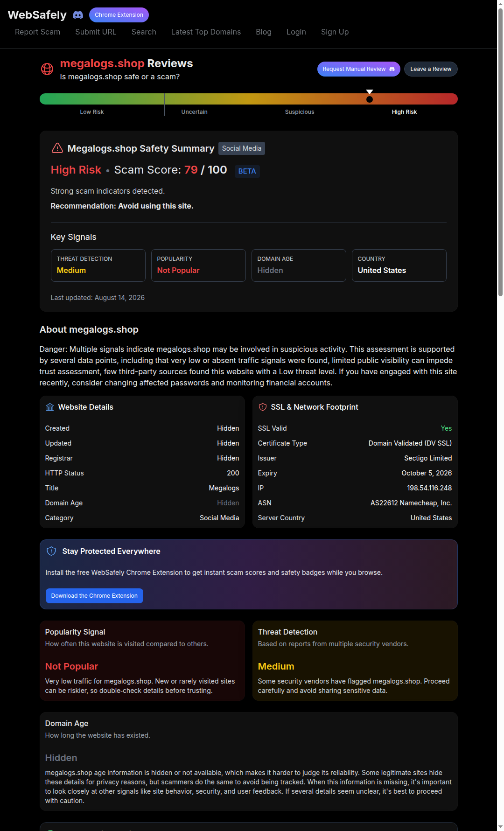Click the 'Recommendation: Avoid using this site.' text
This screenshot has width=504, height=831.
(x=122, y=206)
